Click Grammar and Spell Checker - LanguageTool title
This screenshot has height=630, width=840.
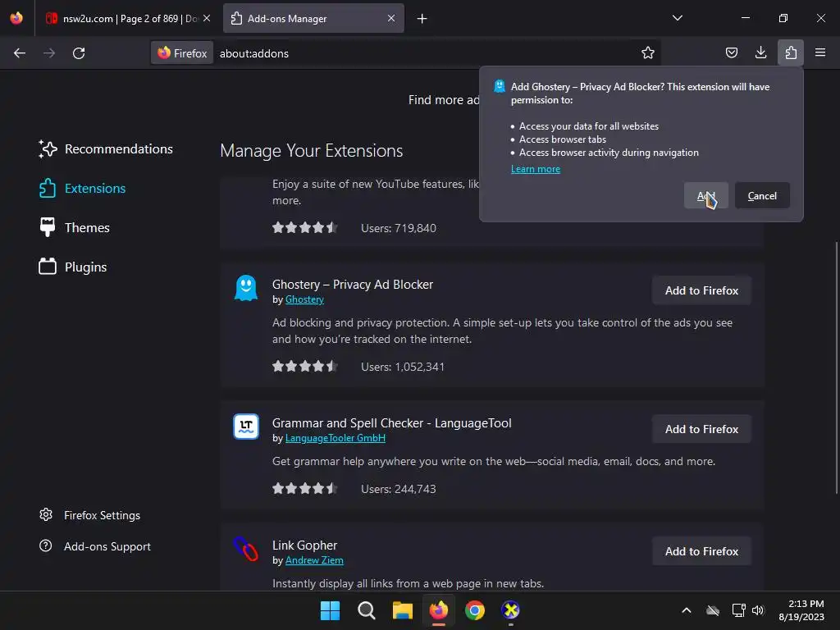391,423
